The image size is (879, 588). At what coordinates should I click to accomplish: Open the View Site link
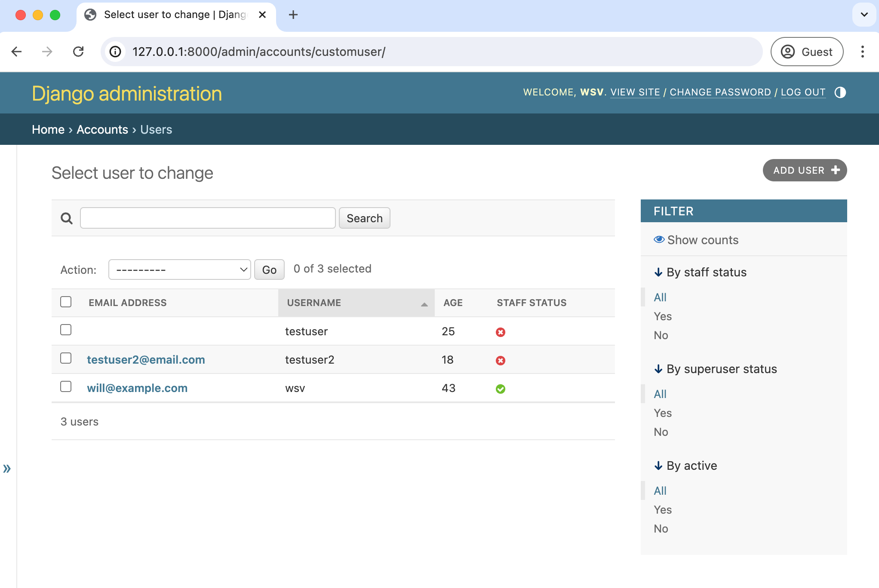click(635, 92)
